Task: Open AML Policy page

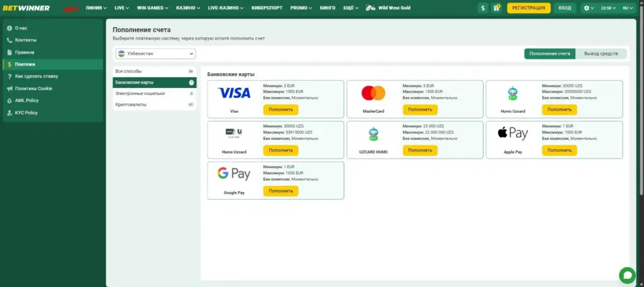Action: pyautogui.click(x=53, y=100)
